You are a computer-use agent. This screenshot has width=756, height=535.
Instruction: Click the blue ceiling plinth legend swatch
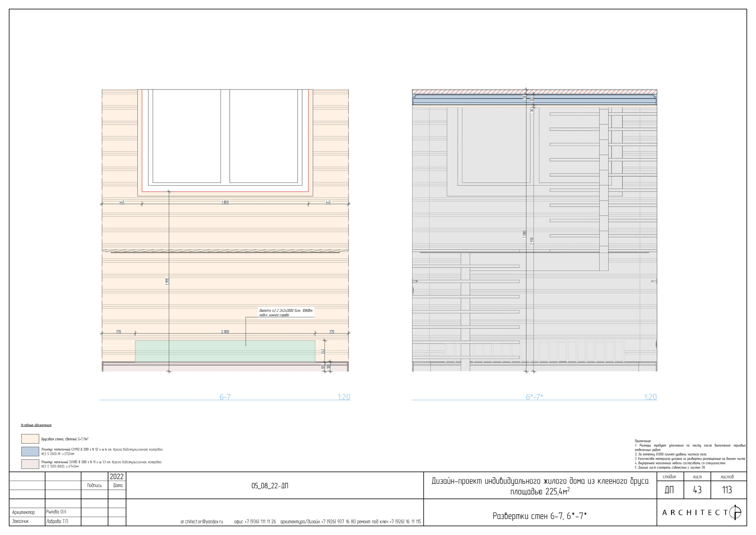30,451
